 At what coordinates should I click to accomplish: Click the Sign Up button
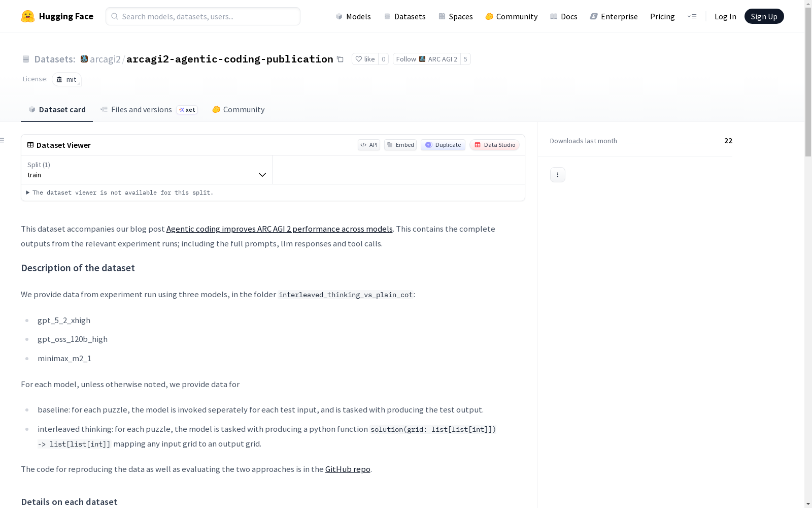click(764, 16)
